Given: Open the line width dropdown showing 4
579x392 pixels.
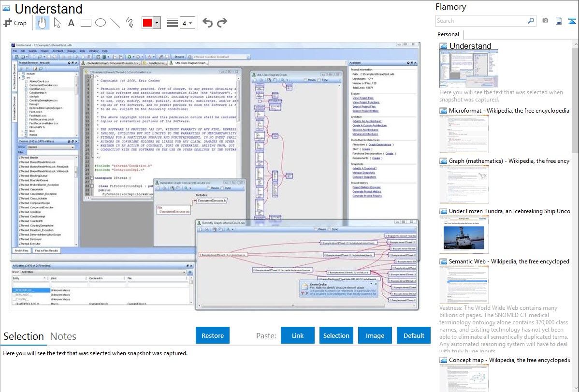Looking at the screenshot, I should pyautogui.click(x=188, y=23).
